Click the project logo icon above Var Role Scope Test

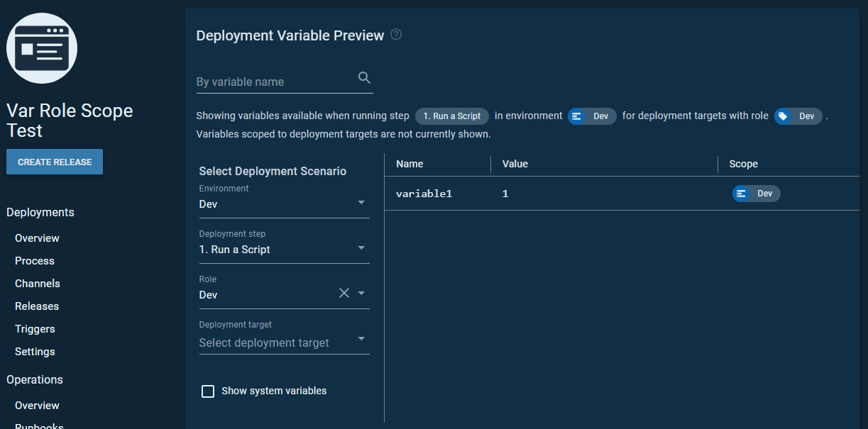click(41, 48)
